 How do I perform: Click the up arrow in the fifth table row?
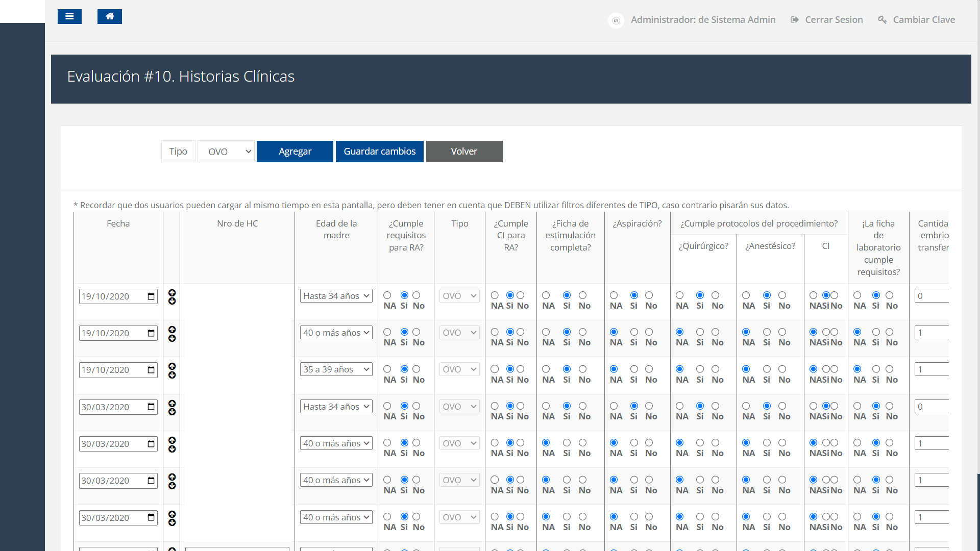tap(172, 440)
